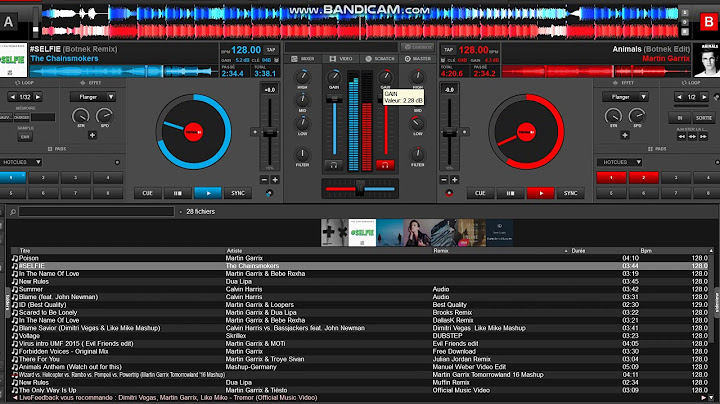Viewport: 720px width, 404px height.
Task: Click deck A blue play button
Action: [208, 193]
